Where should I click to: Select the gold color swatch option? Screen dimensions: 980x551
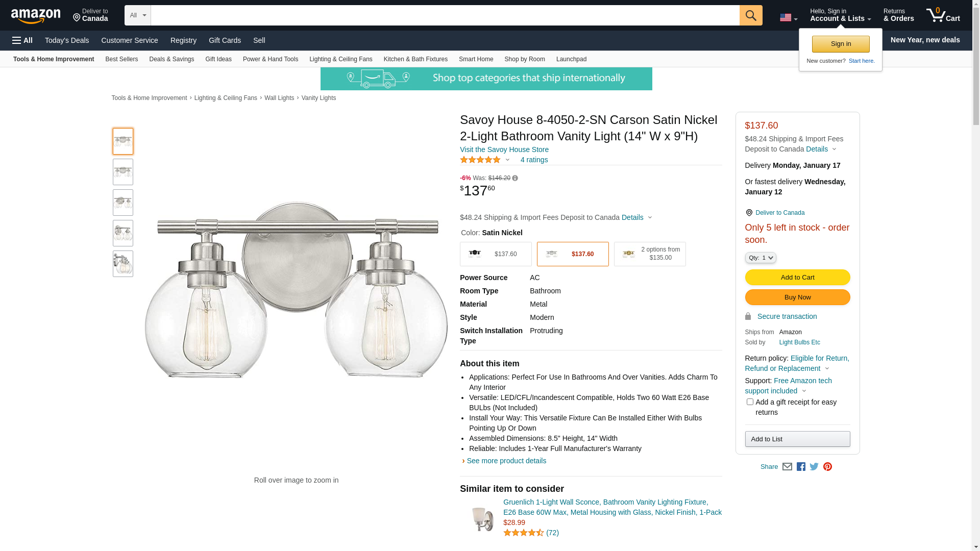click(x=649, y=254)
